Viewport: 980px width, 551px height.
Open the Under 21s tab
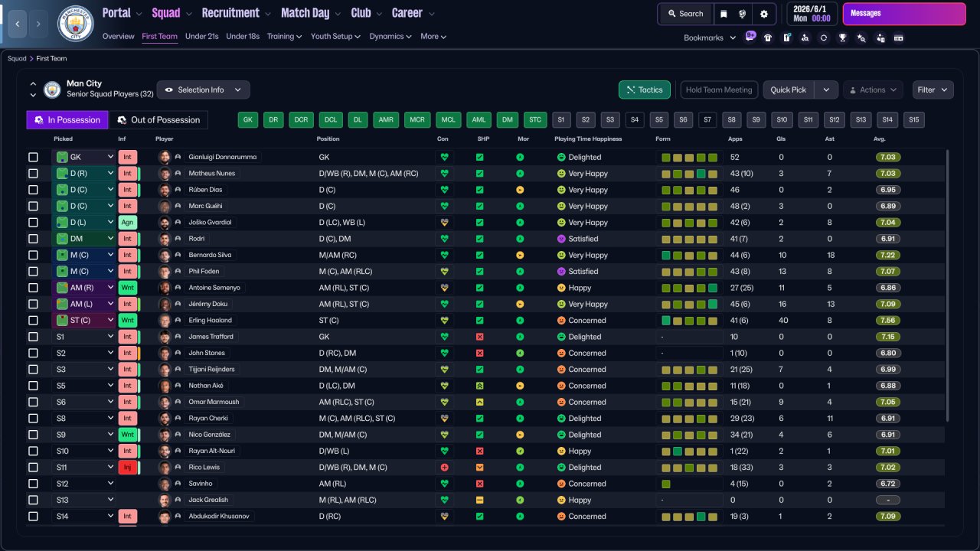click(x=202, y=36)
